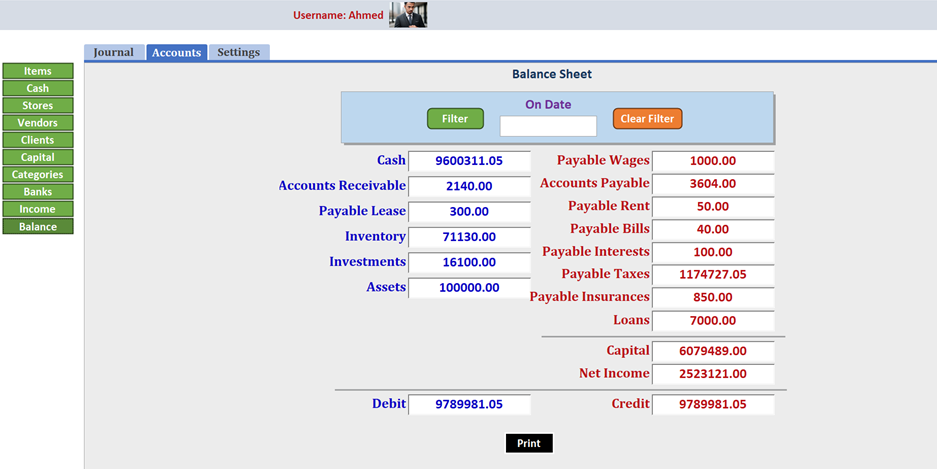937x469 pixels.
Task: Click the blue Cash label
Action: 391,160
